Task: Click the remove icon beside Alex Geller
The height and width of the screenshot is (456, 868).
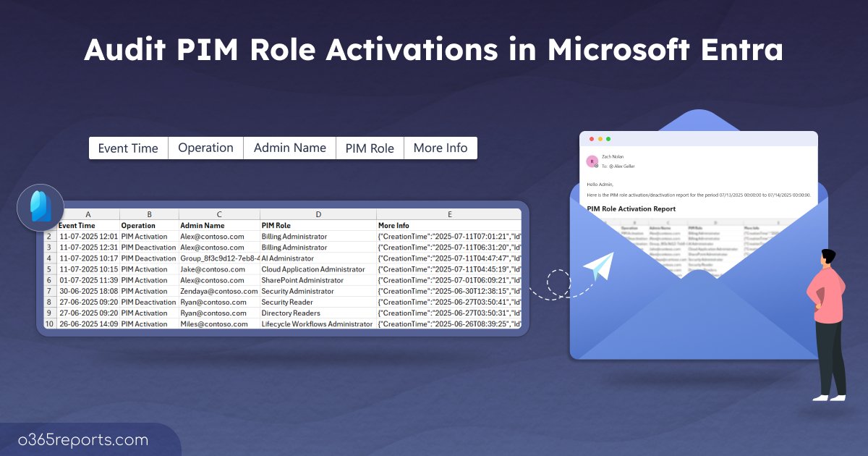Action: coord(611,166)
